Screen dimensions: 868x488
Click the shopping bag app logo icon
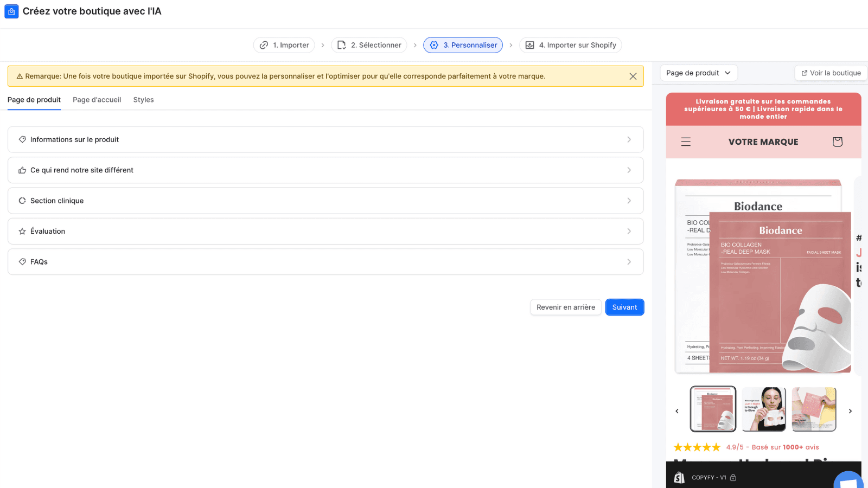pos(11,11)
